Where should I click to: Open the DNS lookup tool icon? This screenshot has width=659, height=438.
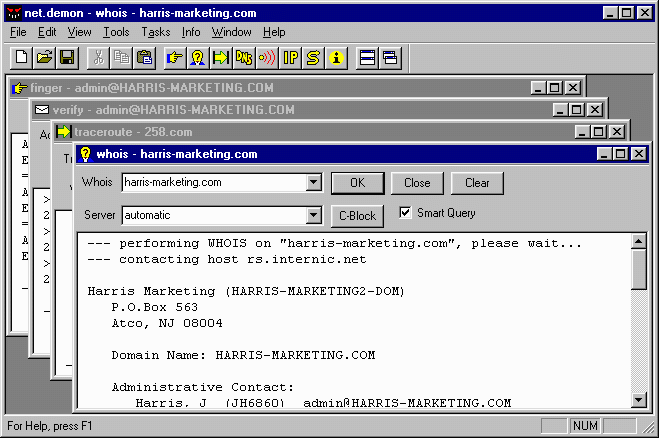244,58
